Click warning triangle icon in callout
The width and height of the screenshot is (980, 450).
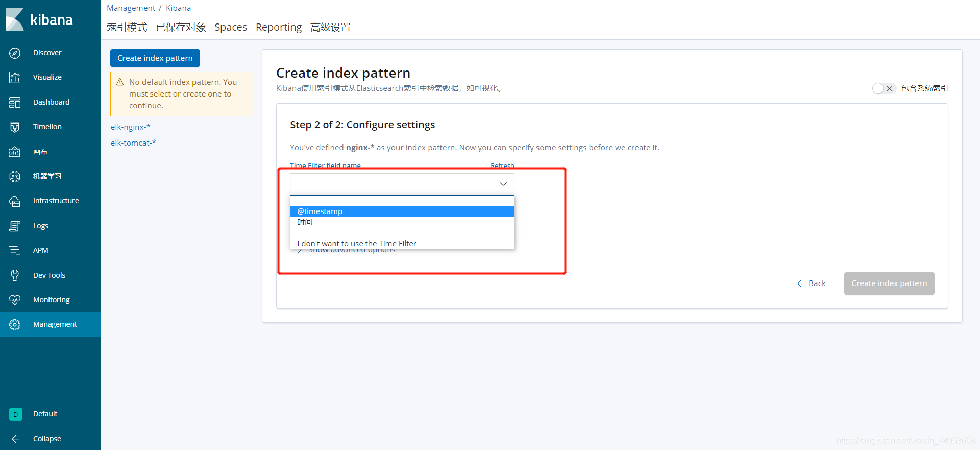(120, 82)
